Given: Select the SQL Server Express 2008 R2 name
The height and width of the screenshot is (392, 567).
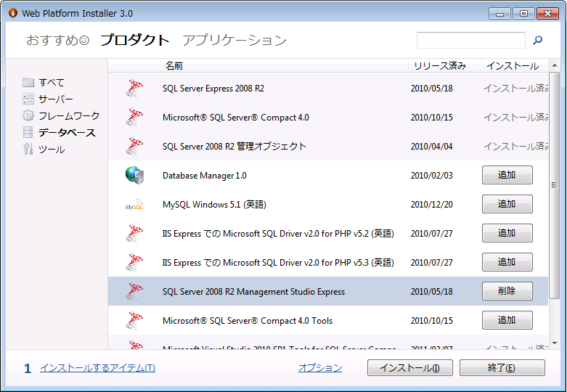Looking at the screenshot, I should tap(213, 89).
